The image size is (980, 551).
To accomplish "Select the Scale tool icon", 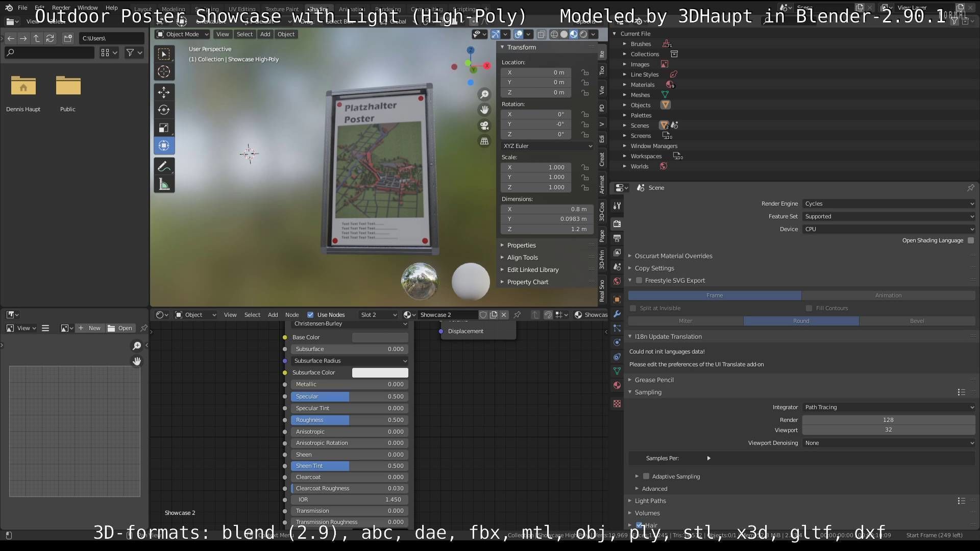I will pos(164,128).
